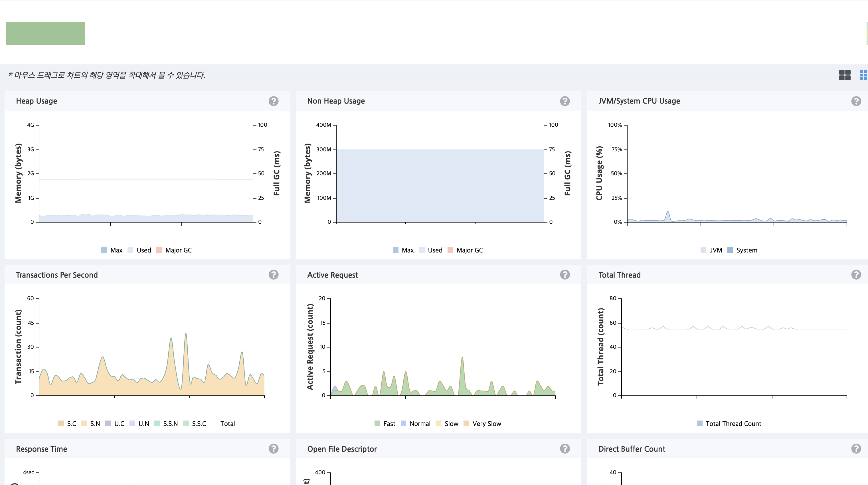Click JVM/System CPU Usage help icon
The image size is (868, 485).
point(856,101)
